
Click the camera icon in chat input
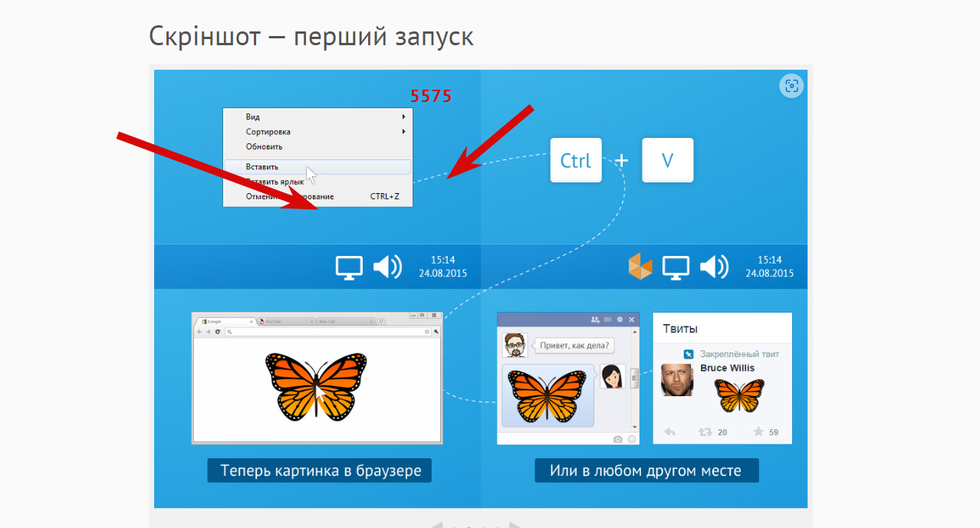pos(618,439)
